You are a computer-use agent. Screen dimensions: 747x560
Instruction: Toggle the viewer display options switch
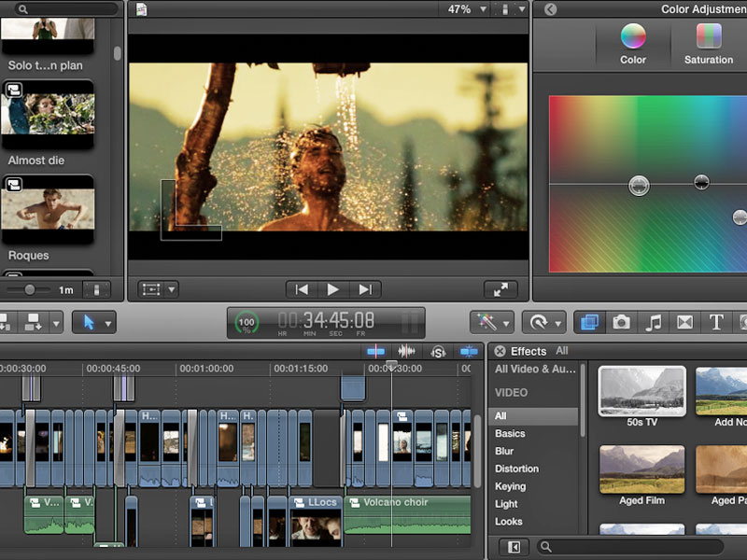tap(505, 9)
